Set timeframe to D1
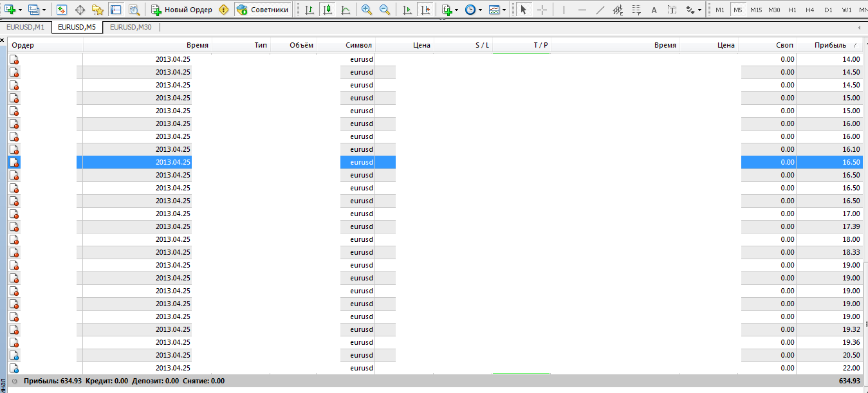Image resolution: width=868 pixels, height=393 pixels. point(828,10)
